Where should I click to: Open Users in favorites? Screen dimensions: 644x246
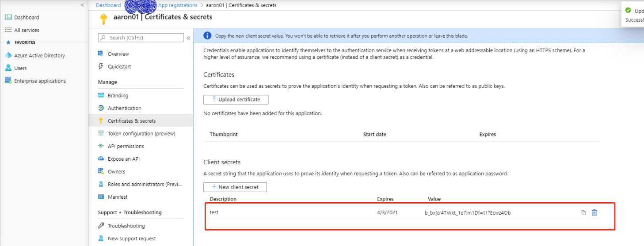tap(20, 68)
